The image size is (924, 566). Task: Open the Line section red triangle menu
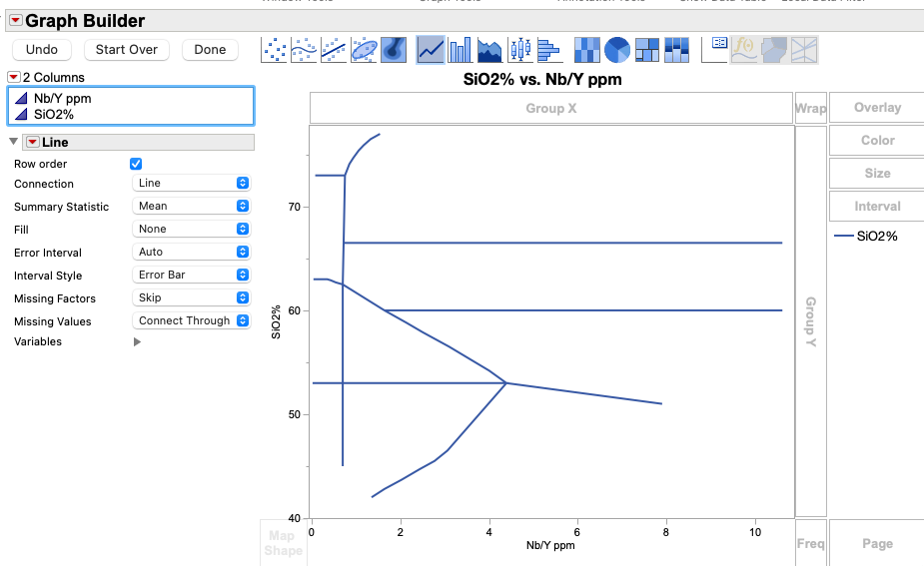click(33, 142)
